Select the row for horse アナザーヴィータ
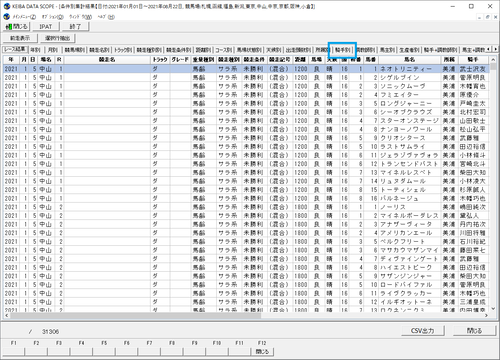This screenshot has width=500, height=360. click(246, 224)
